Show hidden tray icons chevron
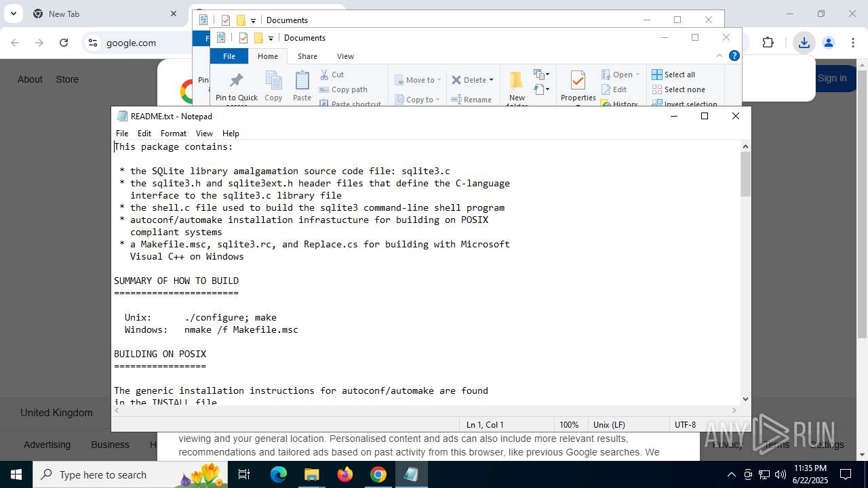Image resolution: width=868 pixels, height=488 pixels. coord(731,474)
